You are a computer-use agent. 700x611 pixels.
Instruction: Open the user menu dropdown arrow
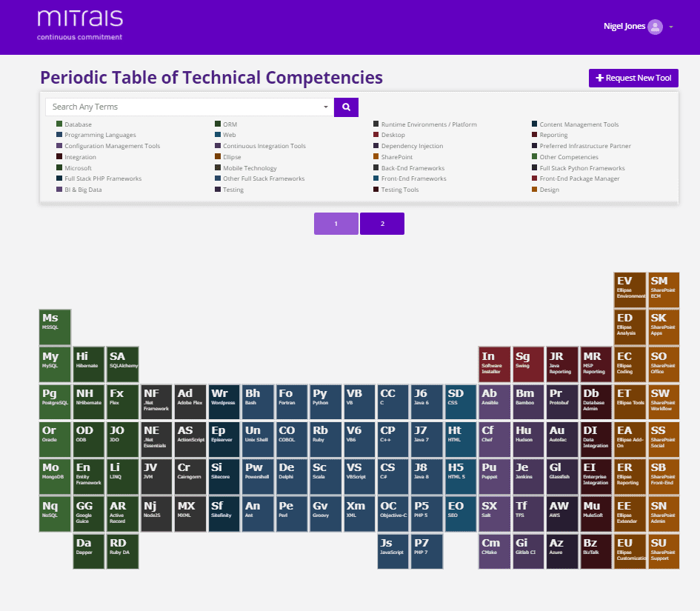[670, 27]
